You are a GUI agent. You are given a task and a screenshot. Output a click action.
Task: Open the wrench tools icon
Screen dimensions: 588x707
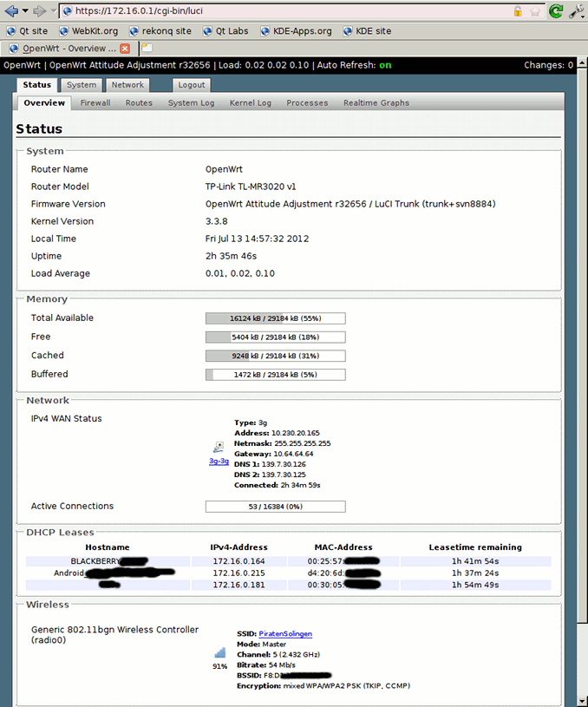(x=575, y=11)
